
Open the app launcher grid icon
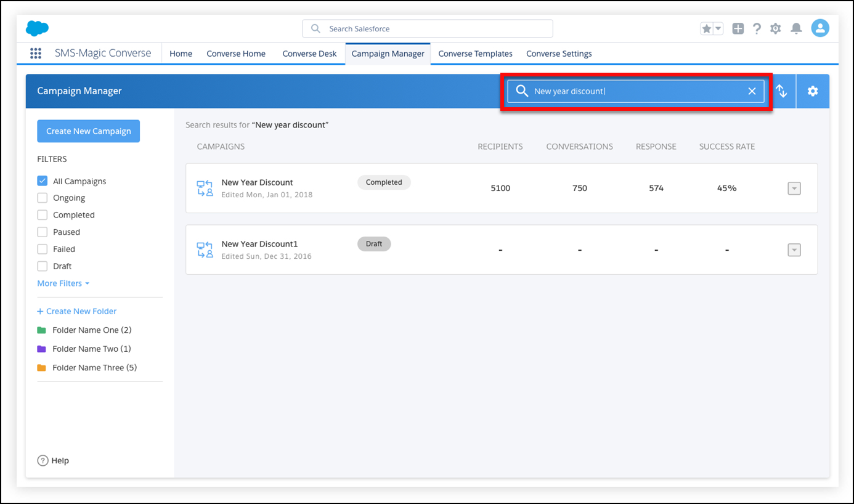(x=36, y=54)
